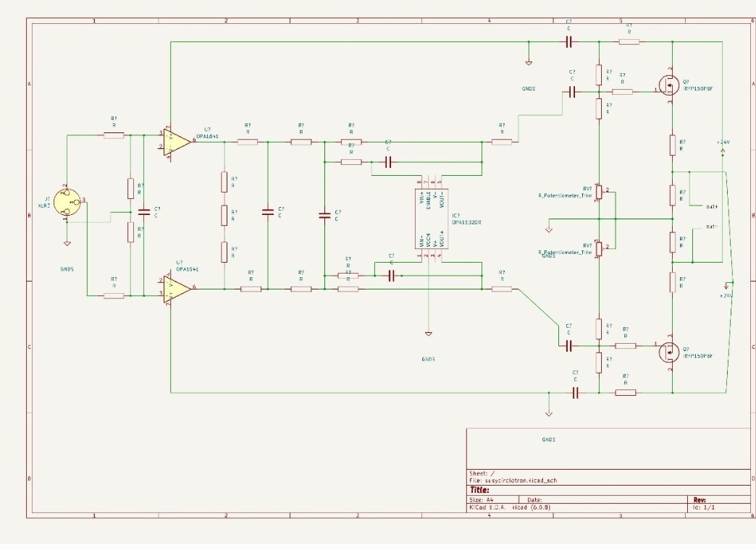The image size is (756, 550).
Task: Click the resistor in the top supply rail
Action: [629, 43]
